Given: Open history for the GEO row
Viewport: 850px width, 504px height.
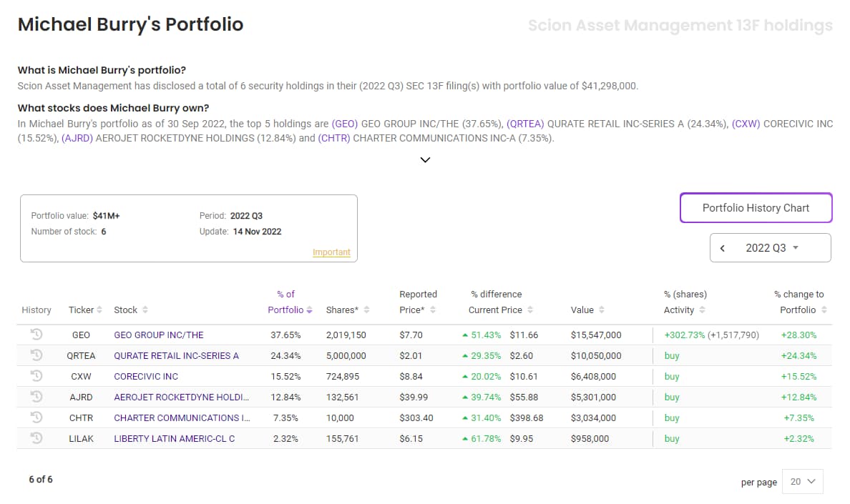Looking at the screenshot, I should pos(36,334).
